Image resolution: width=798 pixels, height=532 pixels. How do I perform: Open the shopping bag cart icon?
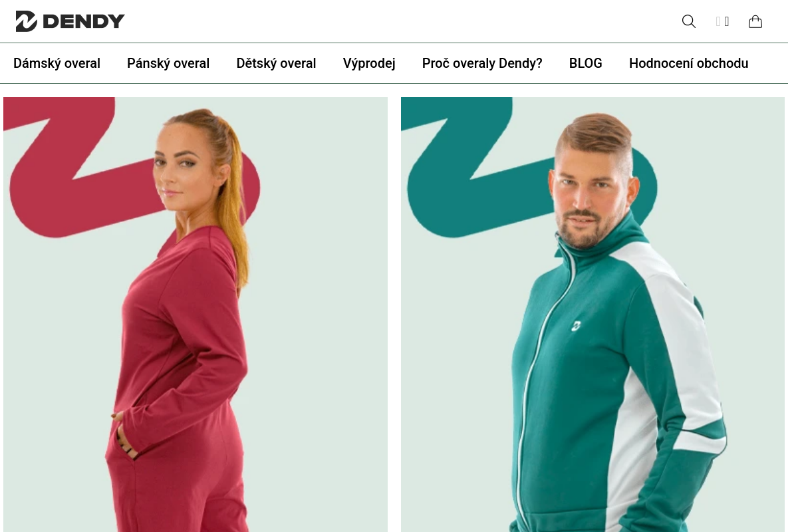(x=755, y=21)
